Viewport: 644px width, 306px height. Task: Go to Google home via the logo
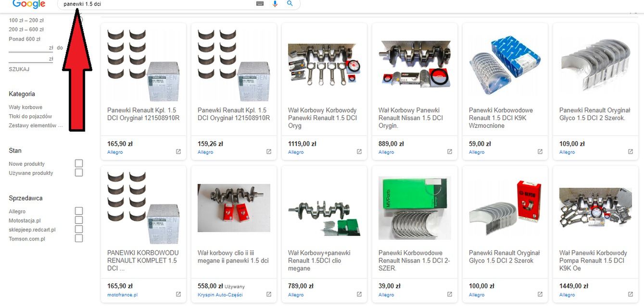pyautogui.click(x=29, y=4)
